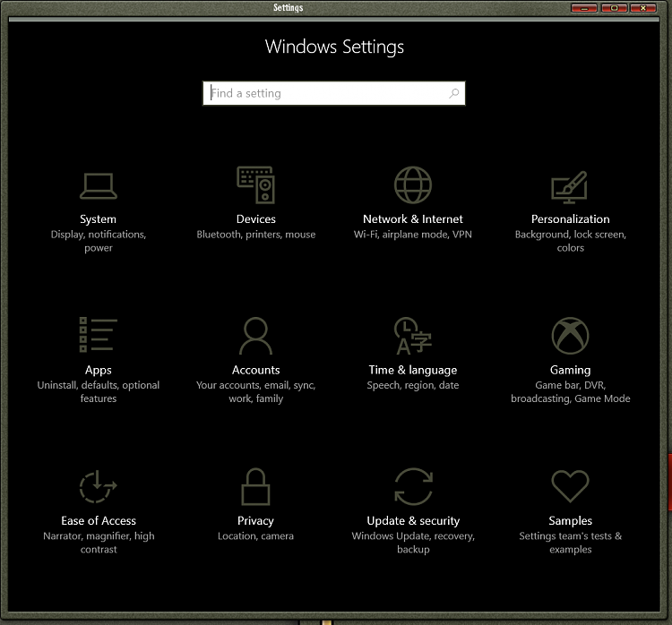
Task: Click the Update & security label
Action: click(x=413, y=521)
